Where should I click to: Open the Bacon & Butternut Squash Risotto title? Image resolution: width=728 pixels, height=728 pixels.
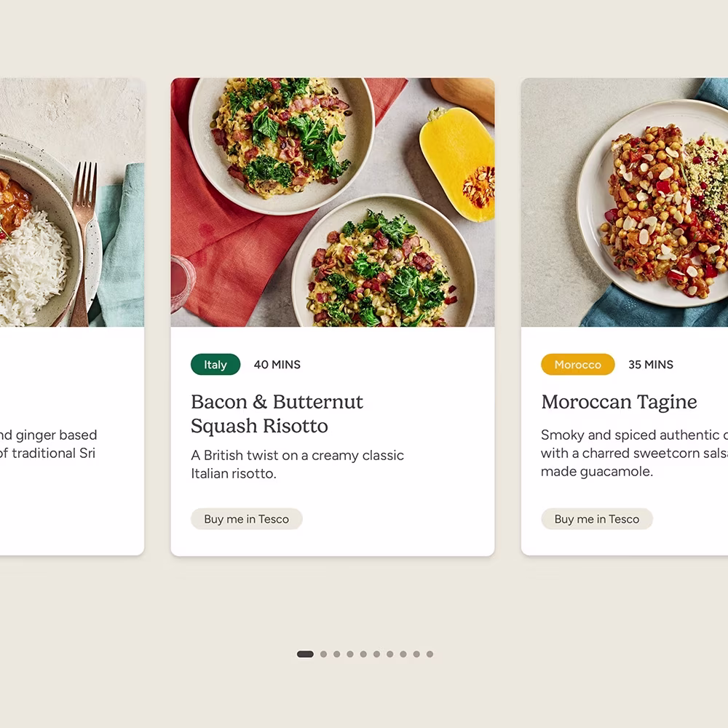[277, 414]
